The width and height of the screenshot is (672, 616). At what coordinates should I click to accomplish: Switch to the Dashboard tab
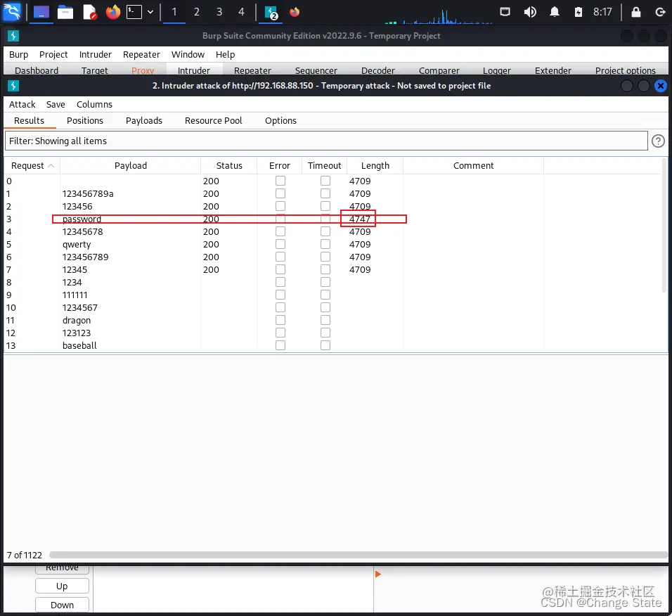37,70
